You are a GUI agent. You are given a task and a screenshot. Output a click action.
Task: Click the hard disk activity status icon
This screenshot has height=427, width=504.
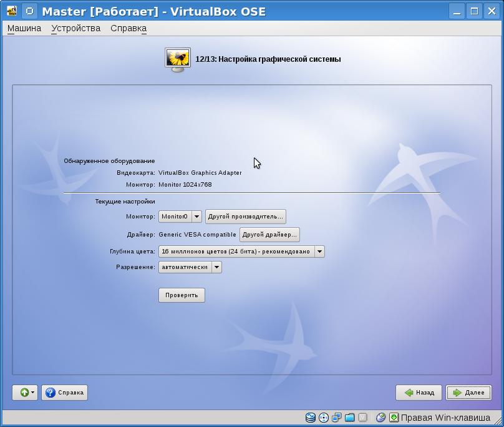coord(311,418)
